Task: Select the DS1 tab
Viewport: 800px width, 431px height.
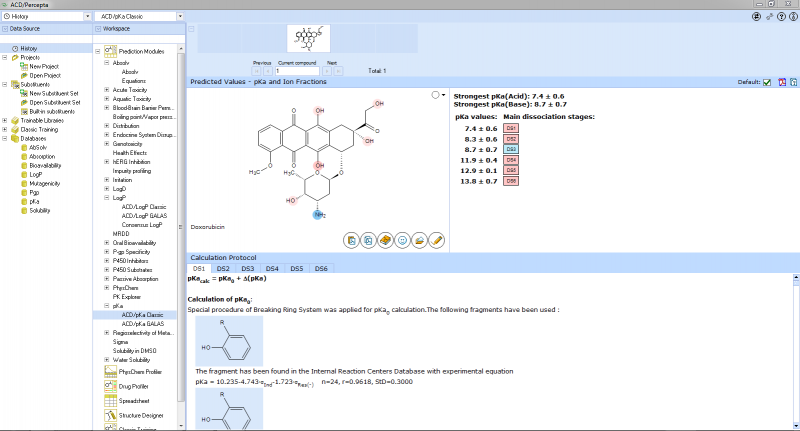Action: click(x=199, y=268)
